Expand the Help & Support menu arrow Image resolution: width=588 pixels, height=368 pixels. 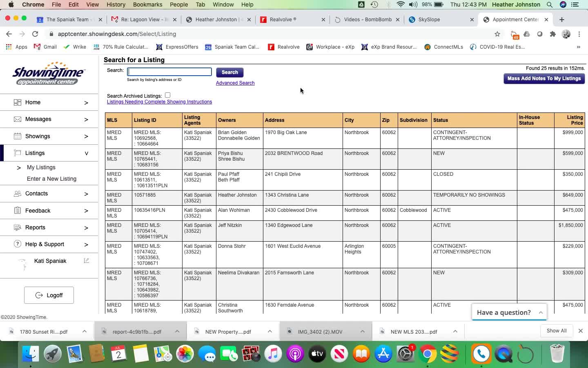[86, 245]
